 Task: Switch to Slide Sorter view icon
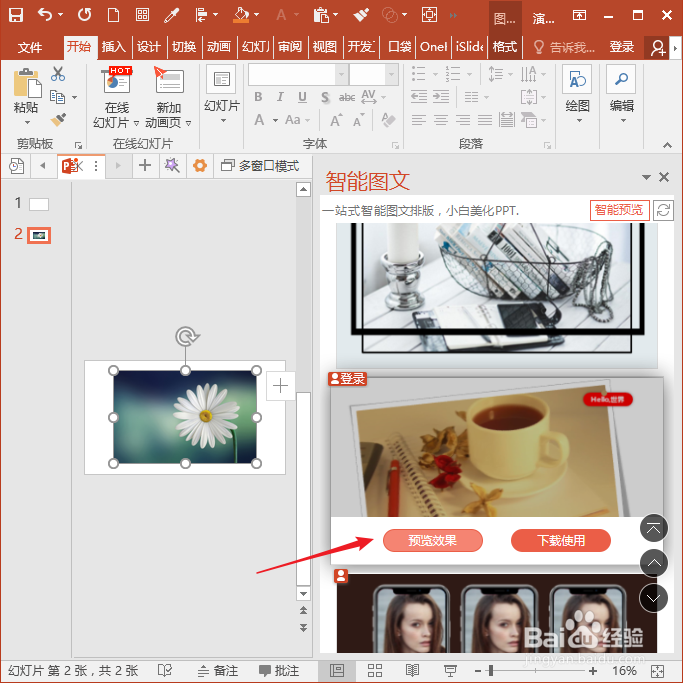(x=375, y=670)
